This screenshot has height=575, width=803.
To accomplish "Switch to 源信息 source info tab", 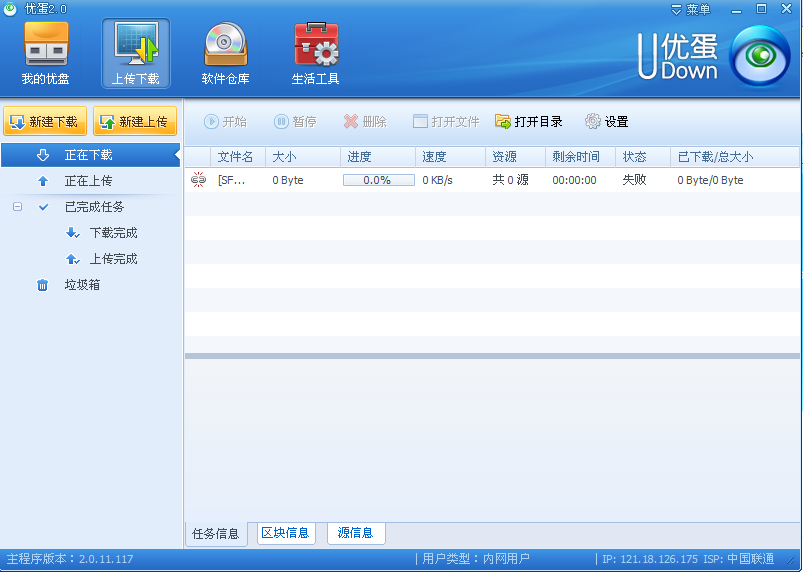I will 355,533.
